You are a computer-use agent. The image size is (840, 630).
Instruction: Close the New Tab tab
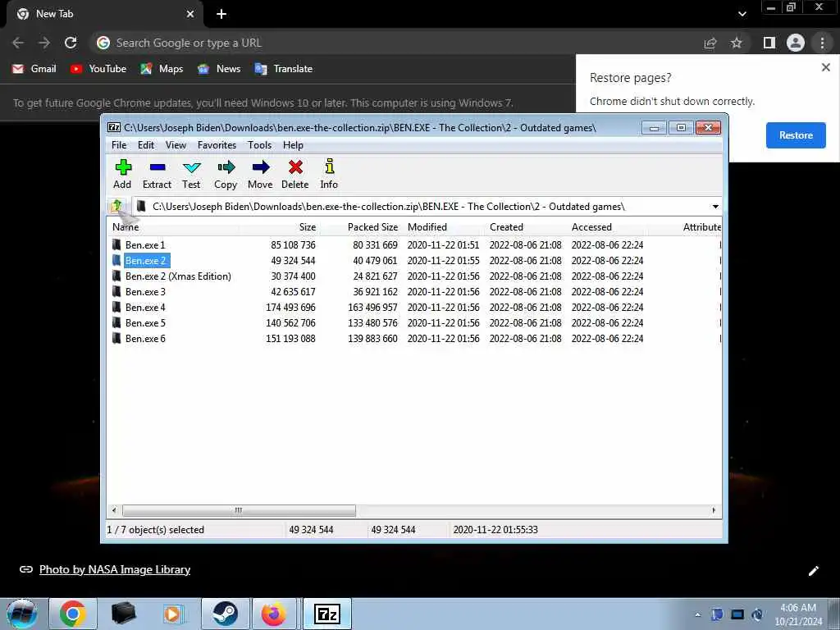[x=190, y=14]
